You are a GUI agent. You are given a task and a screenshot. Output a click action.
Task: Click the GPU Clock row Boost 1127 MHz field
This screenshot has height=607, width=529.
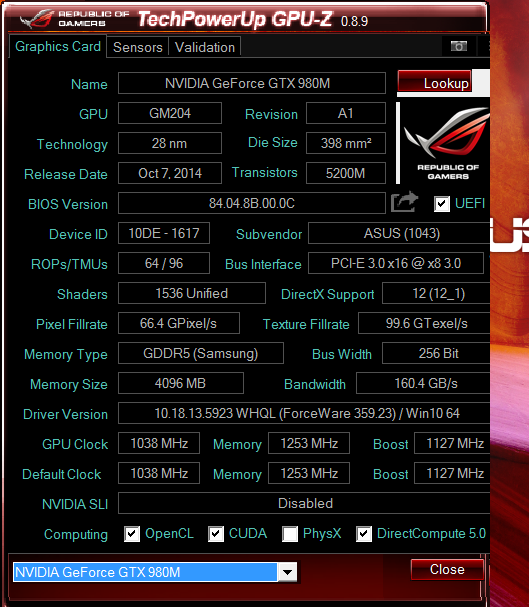point(452,443)
